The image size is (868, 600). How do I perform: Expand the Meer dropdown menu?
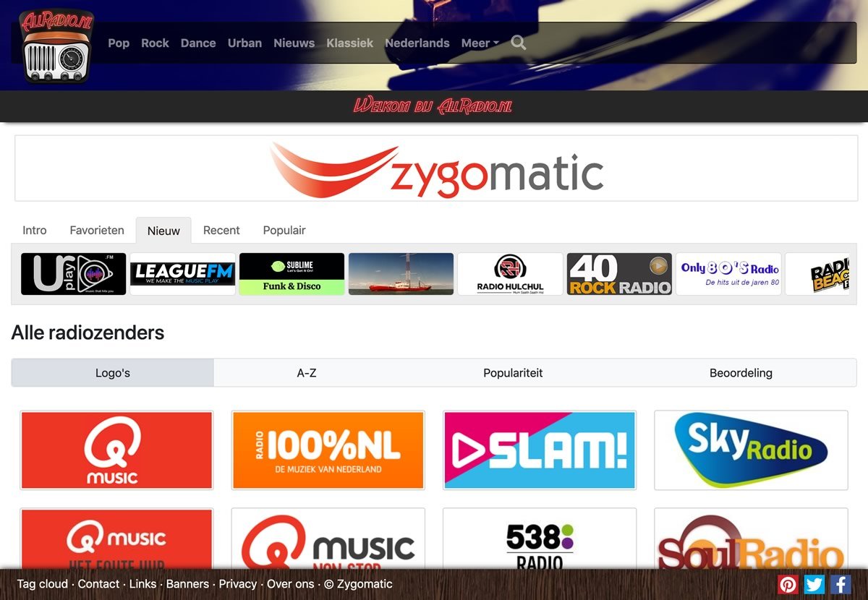(x=480, y=43)
